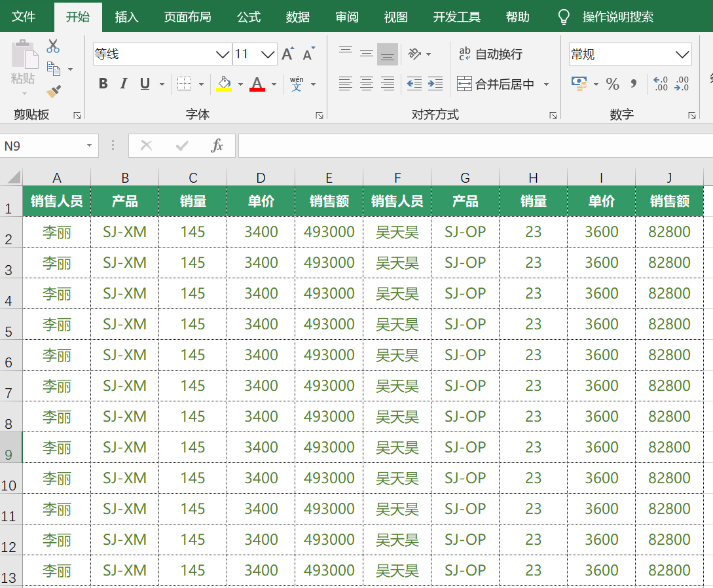The width and height of the screenshot is (713, 588).
Task: Decrease indent icon
Action: [x=414, y=84]
